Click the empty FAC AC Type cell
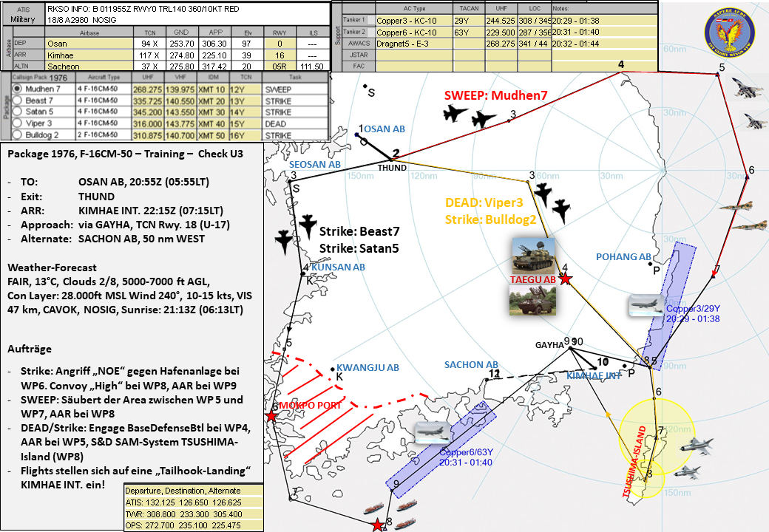Viewport: 769px width, 532px height. 414,66
